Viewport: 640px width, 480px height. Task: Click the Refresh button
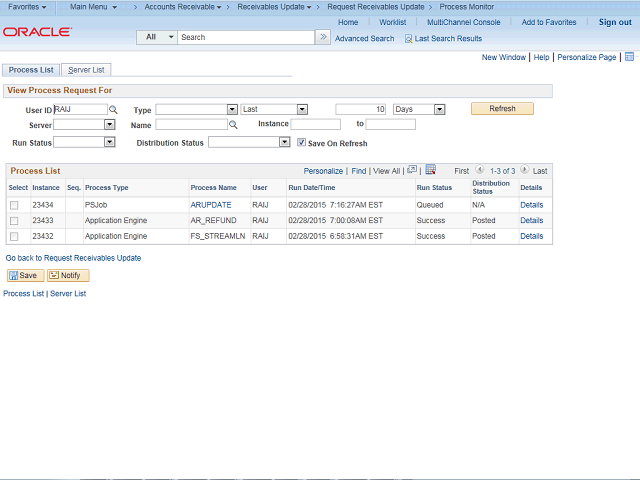(502, 109)
